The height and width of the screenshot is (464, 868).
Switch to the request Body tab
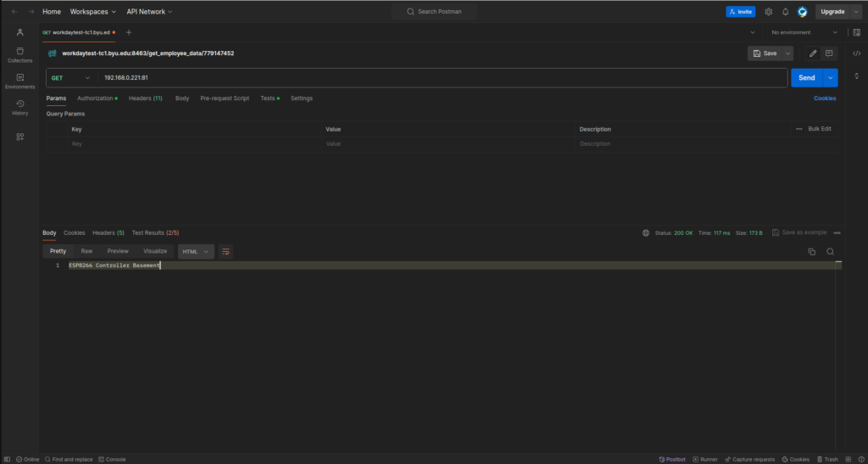tap(182, 98)
